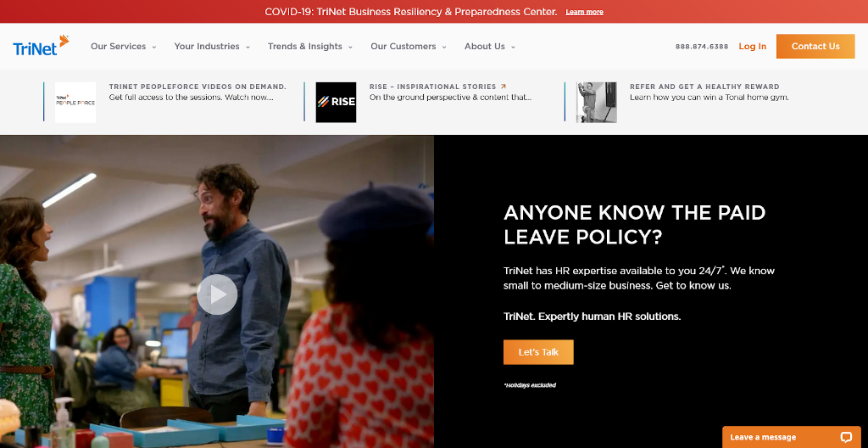The height and width of the screenshot is (448, 868).
Task: Open RISE – Inspirational Stories headline
Action: [433, 87]
